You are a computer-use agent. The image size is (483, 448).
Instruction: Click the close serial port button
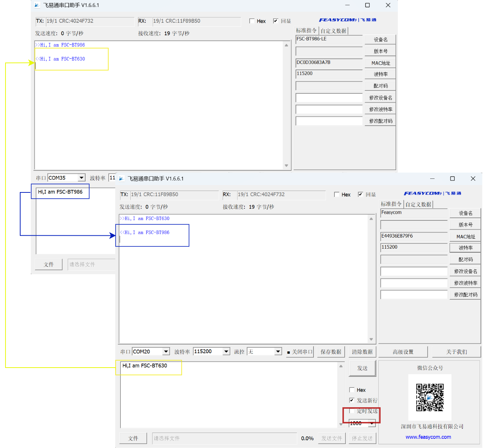tap(299, 352)
